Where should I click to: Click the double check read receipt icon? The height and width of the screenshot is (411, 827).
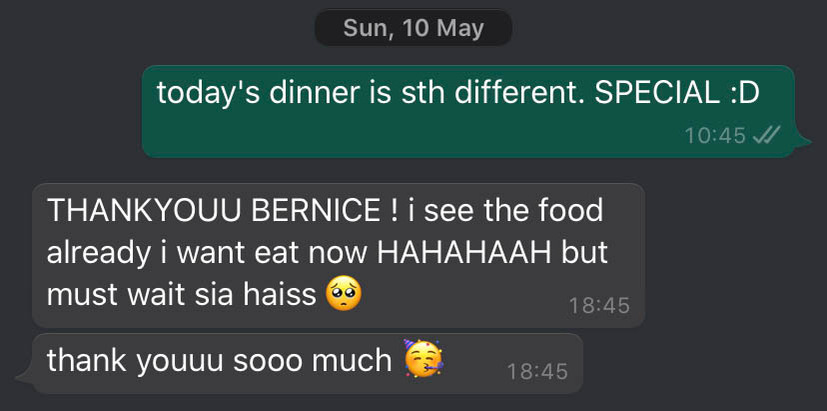tap(766, 136)
